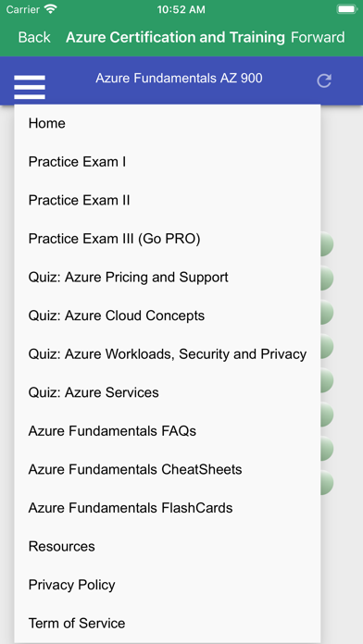This screenshot has height=644, width=363.
Task: Choose Practice Exam III (Go PRO)
Action: point(168,239)
